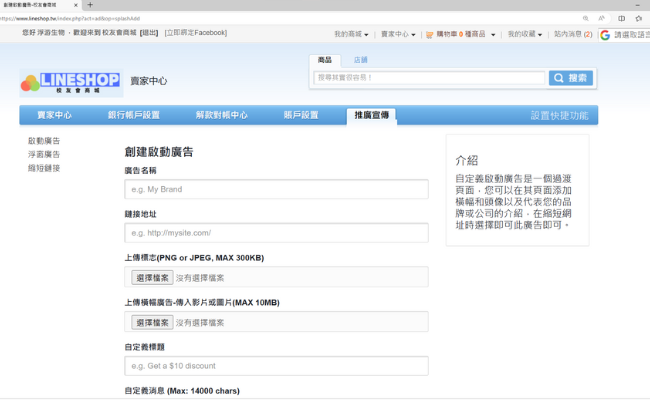This screenshot has width=650, height=400.
Task: Click the search magnifier button 搜索
Action: (x=570, y=78)
